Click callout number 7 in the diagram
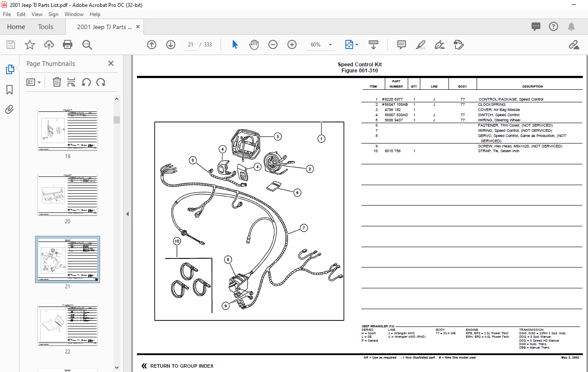The image size is (588, 372). tap(304, 228)
